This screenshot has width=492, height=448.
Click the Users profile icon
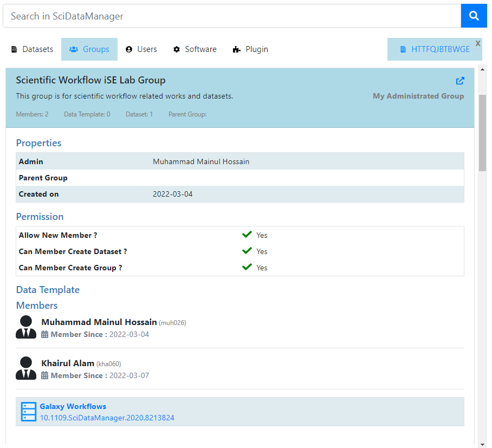click(128, 49)
